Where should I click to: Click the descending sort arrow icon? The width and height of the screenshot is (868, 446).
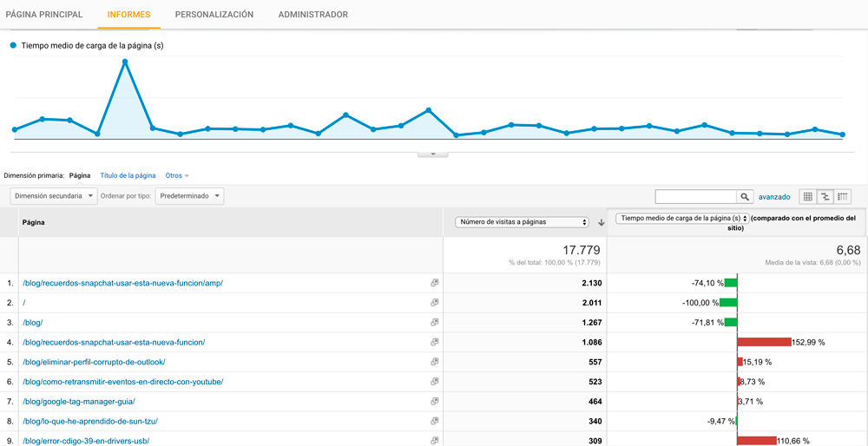click(x=601, y=222)
